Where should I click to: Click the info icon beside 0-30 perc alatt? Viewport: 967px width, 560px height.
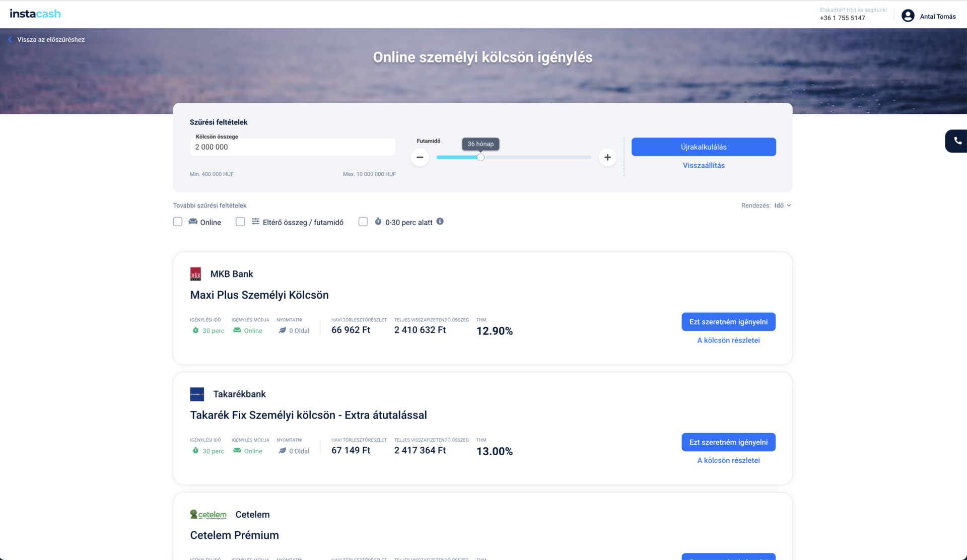pos(440,222)
